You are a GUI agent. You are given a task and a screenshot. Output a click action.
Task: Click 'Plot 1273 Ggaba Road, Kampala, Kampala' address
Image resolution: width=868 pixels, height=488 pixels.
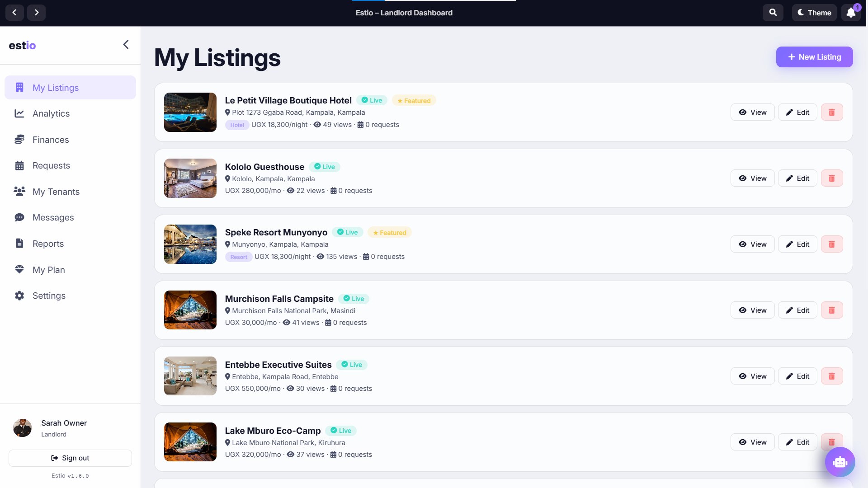[x=298, y=113]
